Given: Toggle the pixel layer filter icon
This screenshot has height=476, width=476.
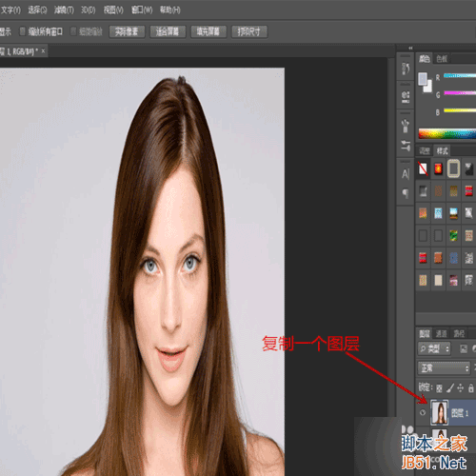Looking at the screenshot, I should [464, 348].
